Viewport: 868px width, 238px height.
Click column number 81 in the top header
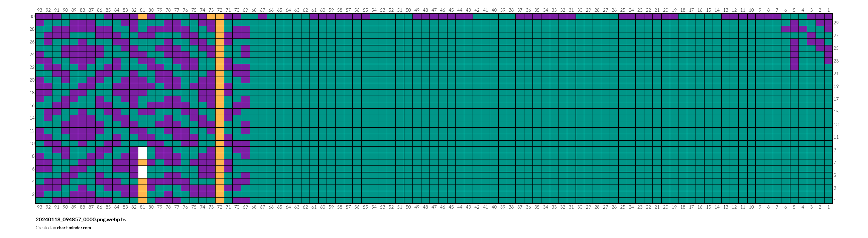(142, 10)
